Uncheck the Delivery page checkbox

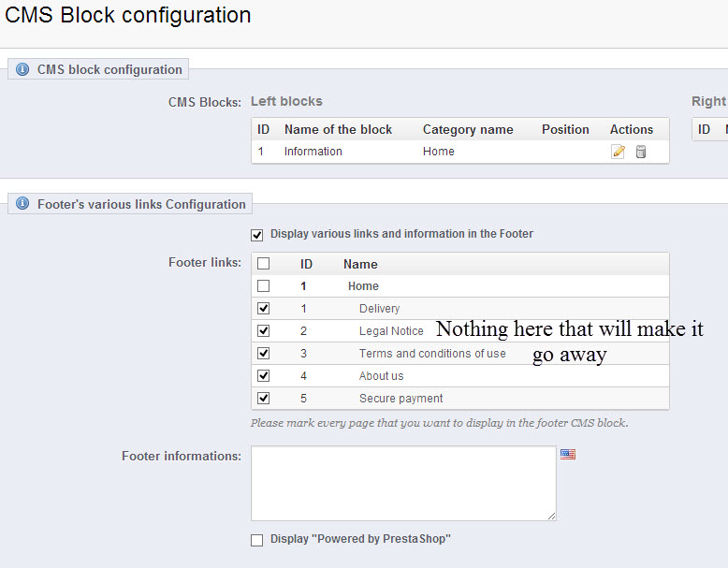263,309
